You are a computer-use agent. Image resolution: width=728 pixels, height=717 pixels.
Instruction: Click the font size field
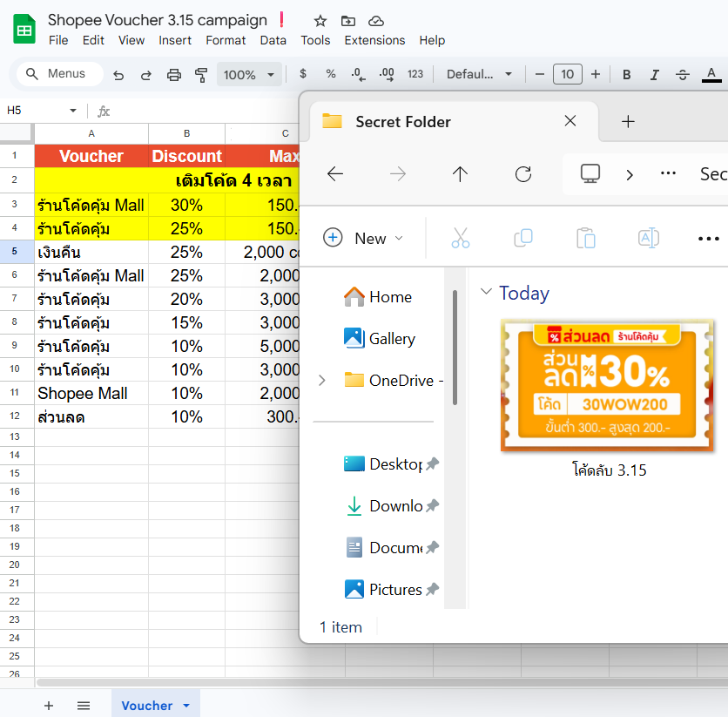(x=568, y=74)
